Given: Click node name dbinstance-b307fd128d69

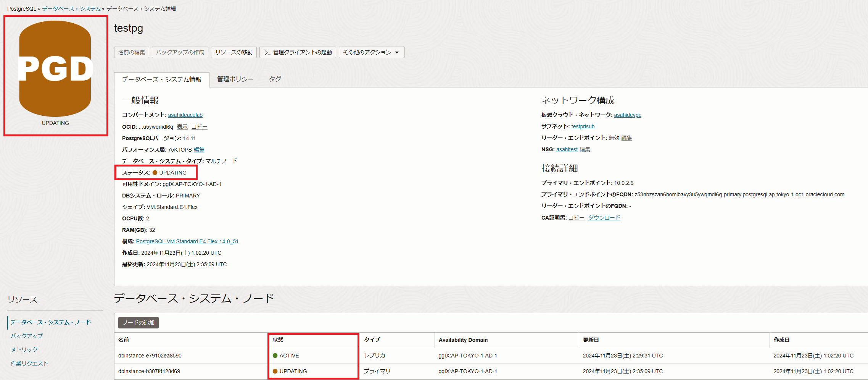Looking at the screenshot, I should coord(149,371).
